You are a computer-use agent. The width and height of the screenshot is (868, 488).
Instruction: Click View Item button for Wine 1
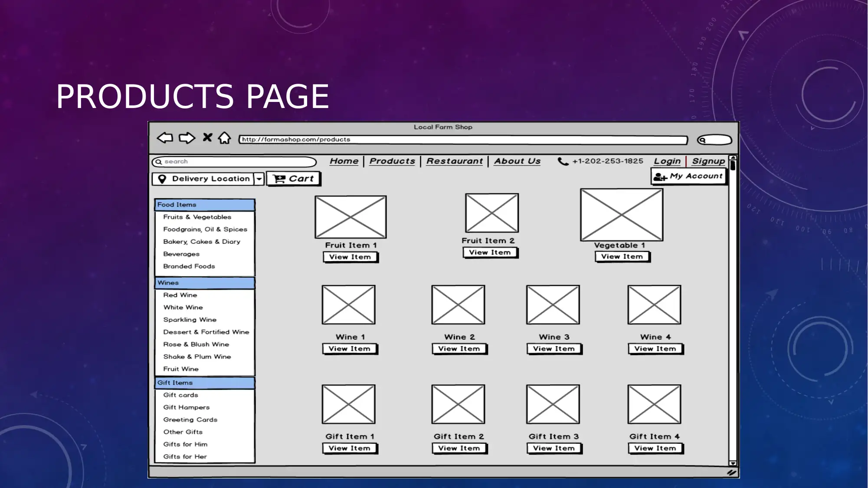click(x=350, y=349)
